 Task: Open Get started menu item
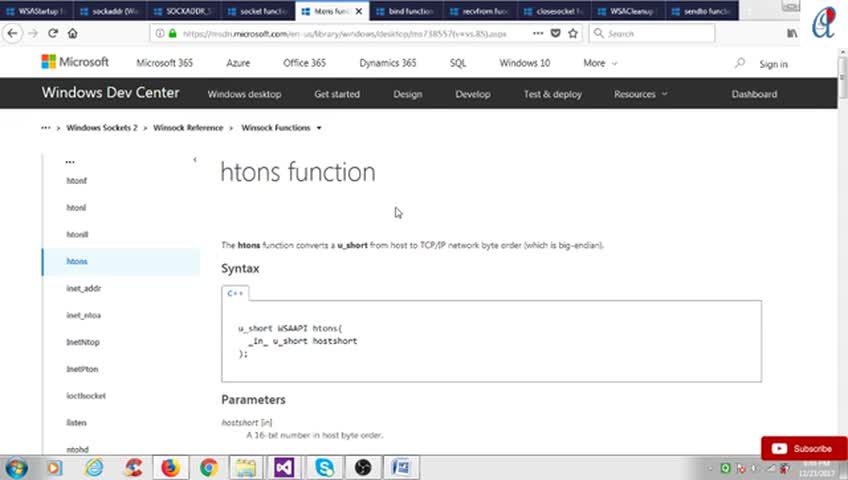click(337, 94)
